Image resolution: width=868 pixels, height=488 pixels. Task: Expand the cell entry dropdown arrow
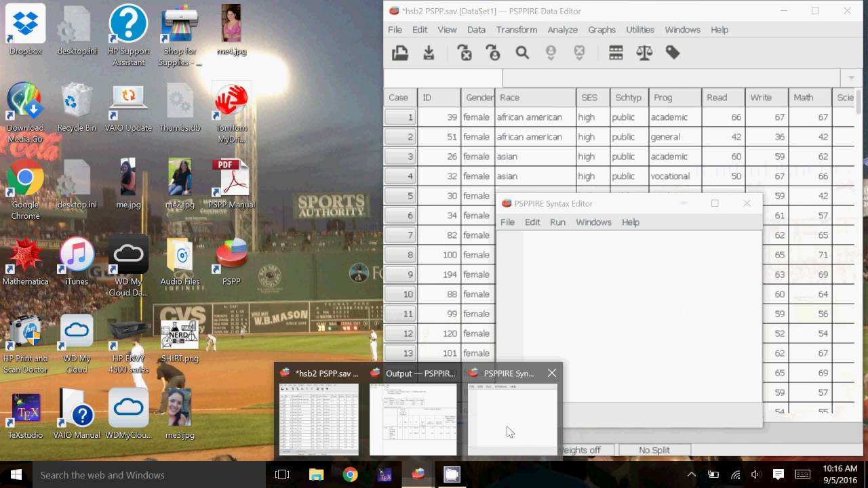click(x=851, y=77)
